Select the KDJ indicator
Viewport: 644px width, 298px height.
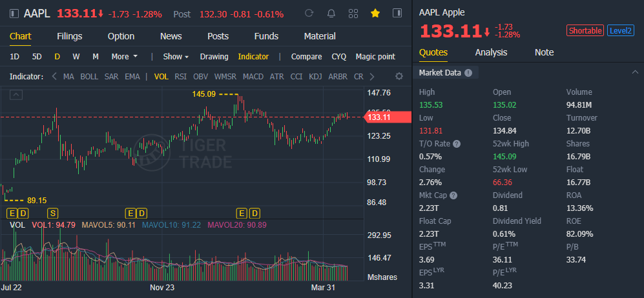[315, 77]
